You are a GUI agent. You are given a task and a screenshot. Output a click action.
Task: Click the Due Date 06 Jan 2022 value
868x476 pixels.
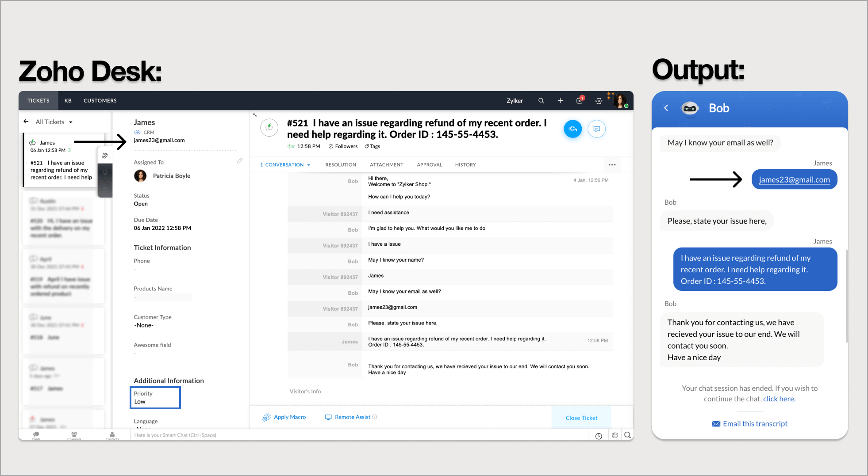[162, 228]
